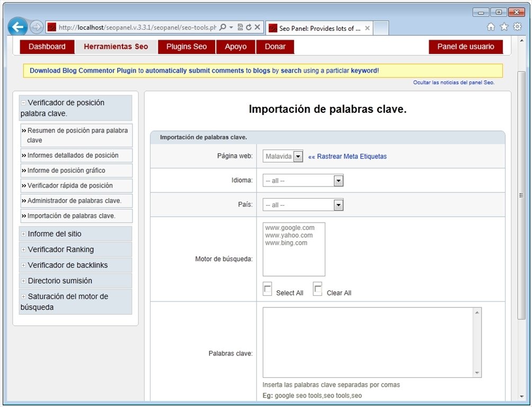The width and height of the screenshot is (532, 407).
Task: Select www.google.com in search engine list
Action: point(290,228)
